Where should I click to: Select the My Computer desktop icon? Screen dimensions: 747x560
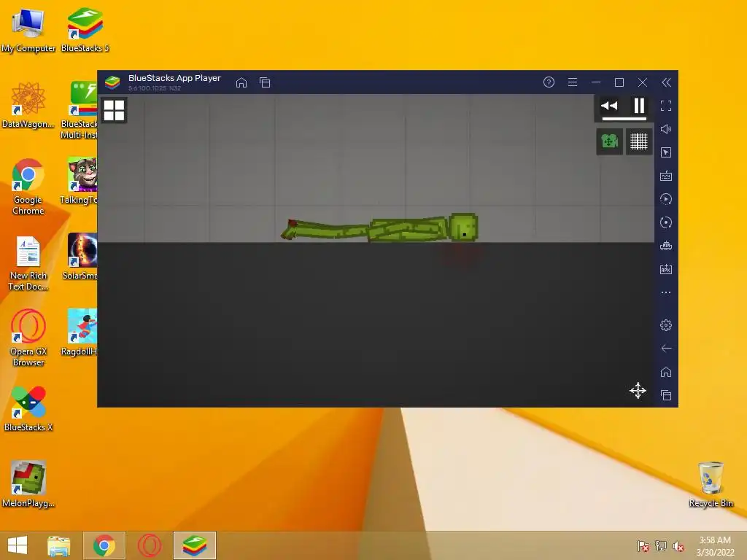pos(28,30)
